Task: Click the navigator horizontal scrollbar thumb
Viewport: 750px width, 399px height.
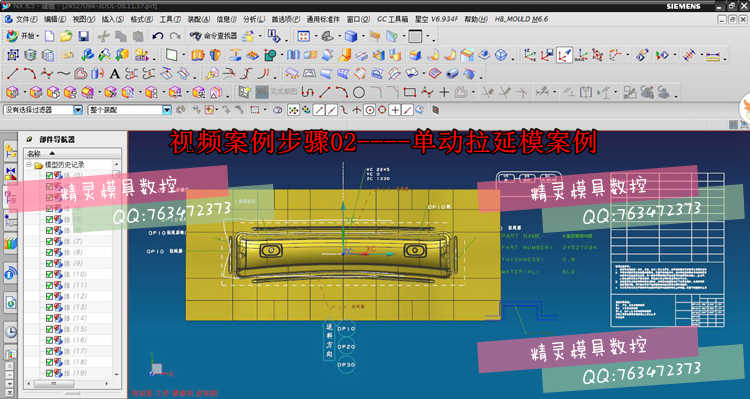Action: click(x=55, y=383)
